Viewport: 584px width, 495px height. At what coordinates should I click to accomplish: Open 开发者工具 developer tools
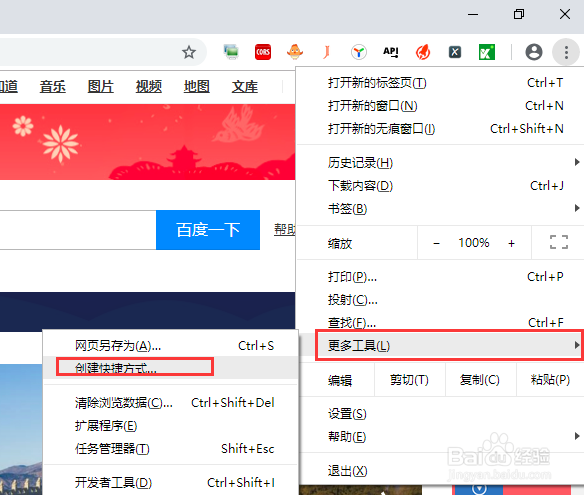pyautogui.click(x=171, y=483)
